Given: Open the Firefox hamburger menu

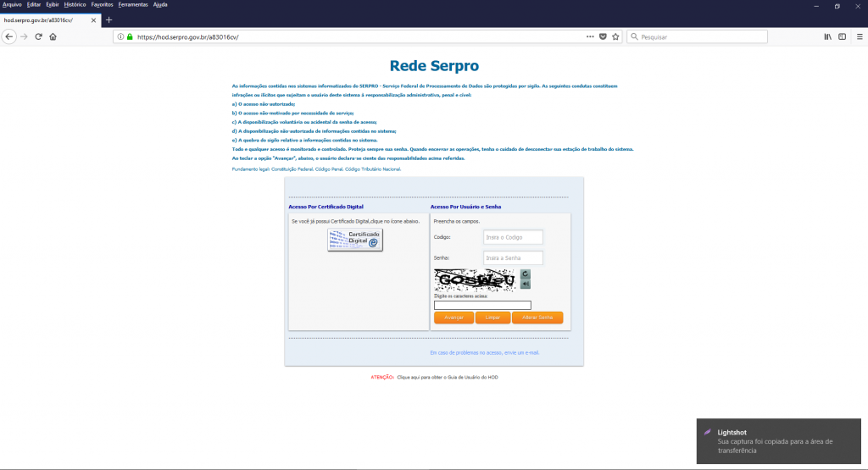Looking at the screenshot, I should tap(858, 37).
